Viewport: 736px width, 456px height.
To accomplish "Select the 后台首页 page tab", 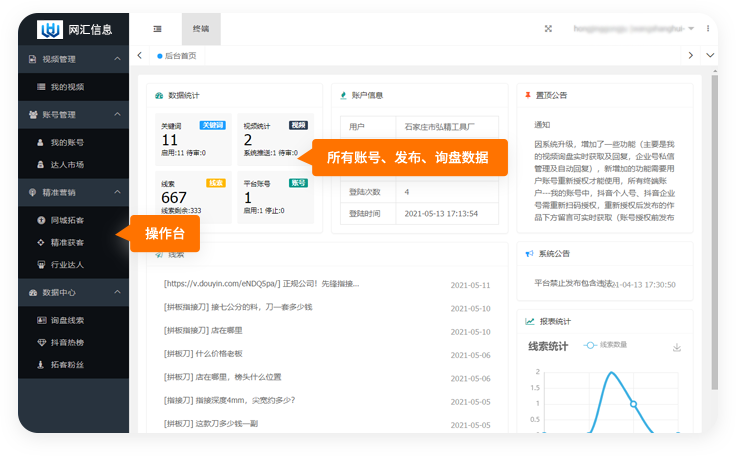I will [177, 56].
